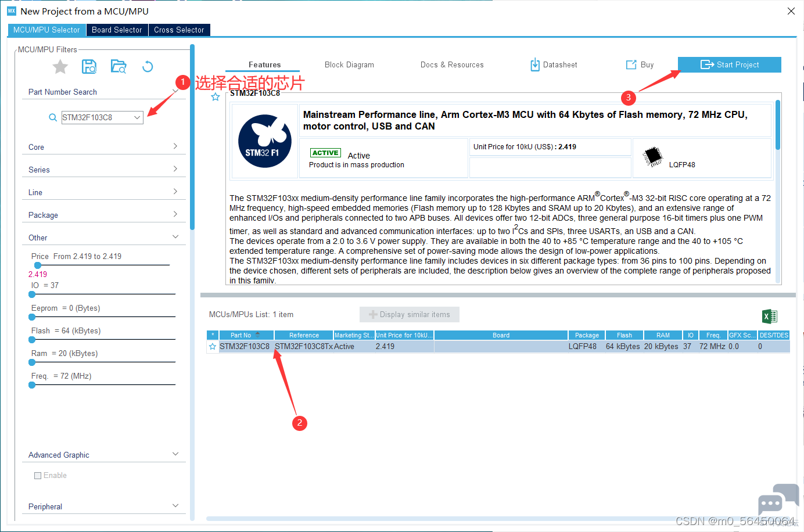Open the Datasheet for this MCU
This screenshot has width=804, height=532.
click(554, 65)
